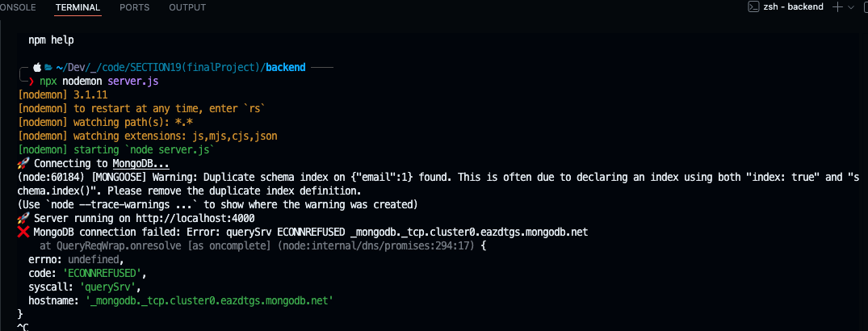
Task: Show the OUTPUT tab
Action: (x=187, y=7)
